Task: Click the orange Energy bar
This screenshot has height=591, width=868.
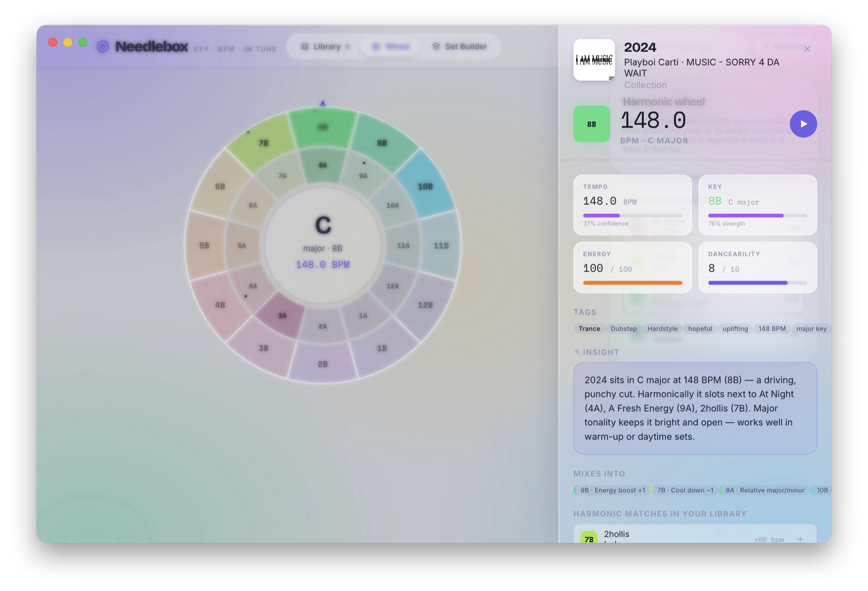Action: (x=633, y=282)
